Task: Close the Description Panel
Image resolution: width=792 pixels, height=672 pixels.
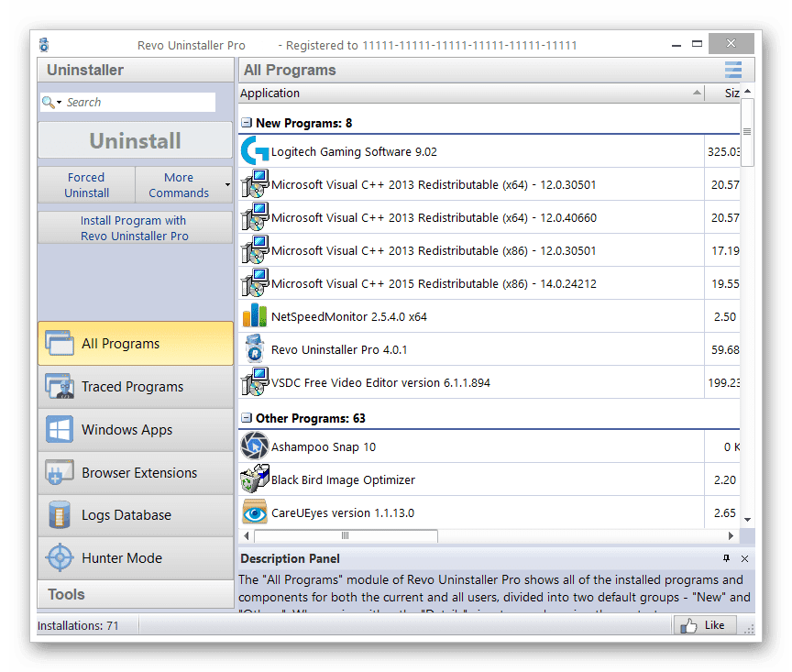Action: (744, 558)
